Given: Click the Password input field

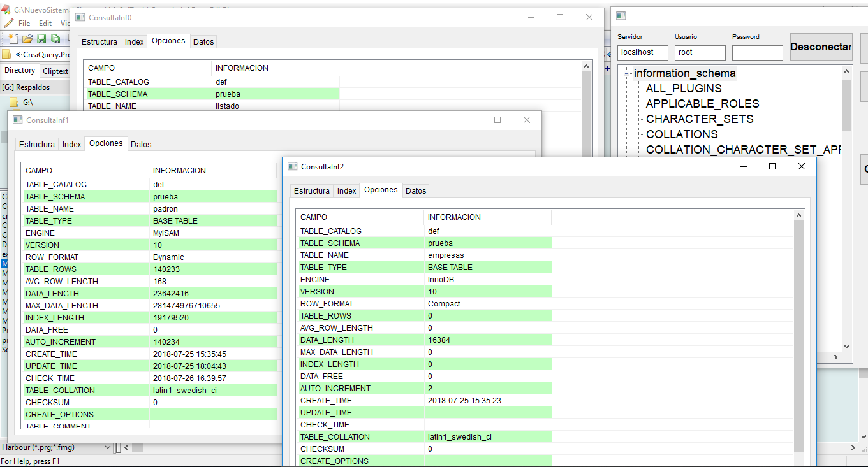Looking at the screenshot, I should pyautogui.click(x=757, y=53).
